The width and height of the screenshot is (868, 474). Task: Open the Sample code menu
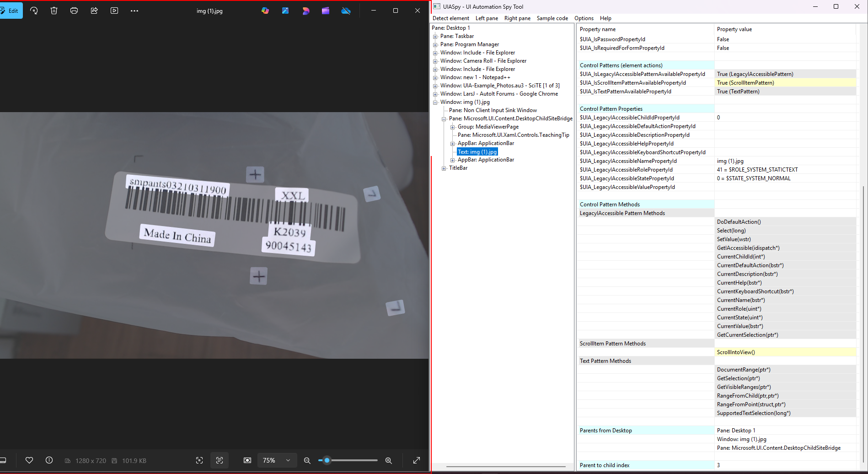(552, 18)
